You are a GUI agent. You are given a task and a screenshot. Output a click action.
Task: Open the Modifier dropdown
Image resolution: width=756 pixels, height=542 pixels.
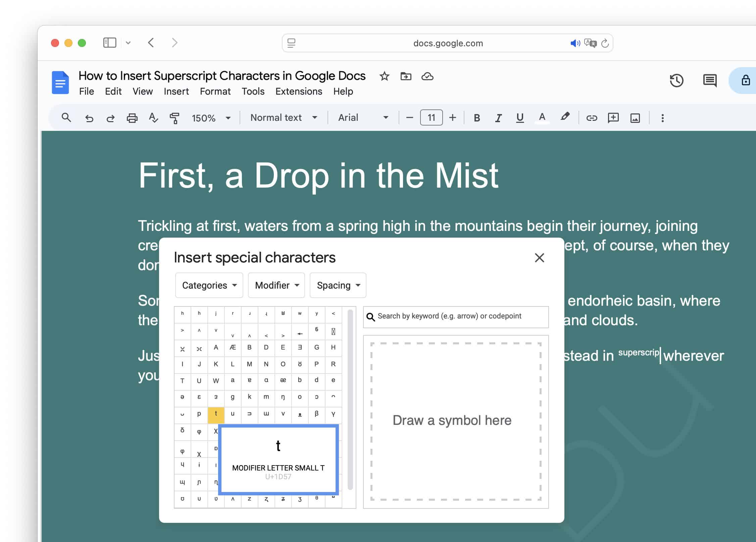[276, 285]
